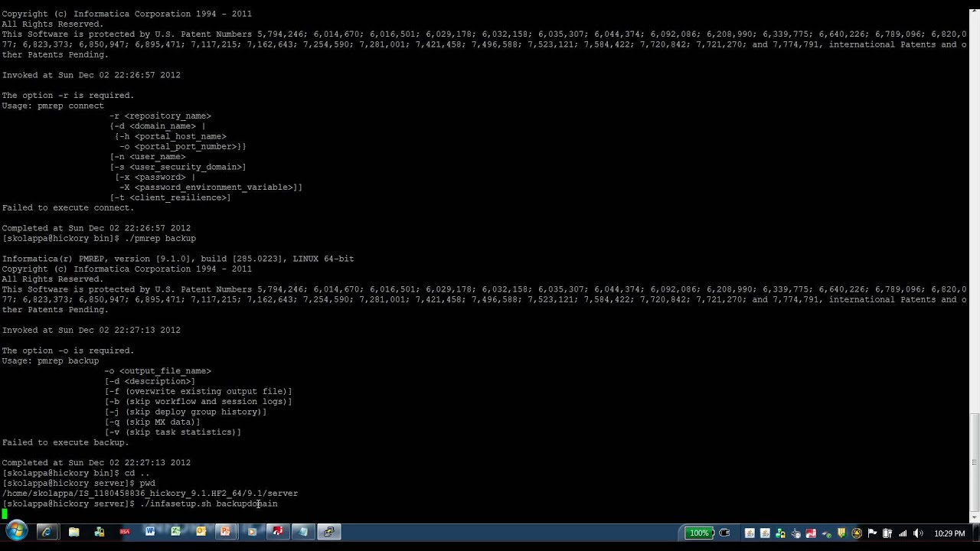Click the terminal vertical scrollbar thumb
Viewport: 980px width, 551px height.
(975, 461)
